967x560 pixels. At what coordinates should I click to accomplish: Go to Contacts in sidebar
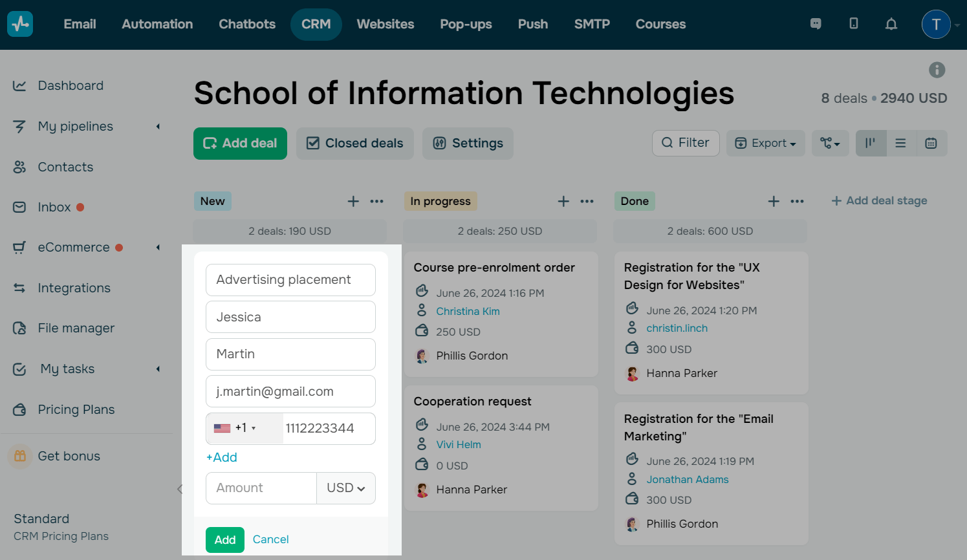tap(65, 167)
